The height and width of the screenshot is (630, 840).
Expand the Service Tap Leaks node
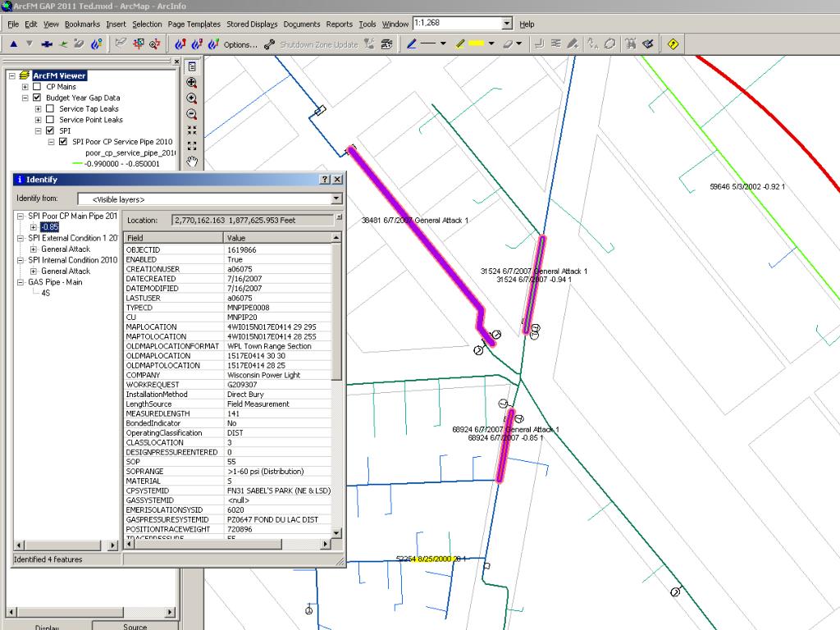click(x=38, y=109)
